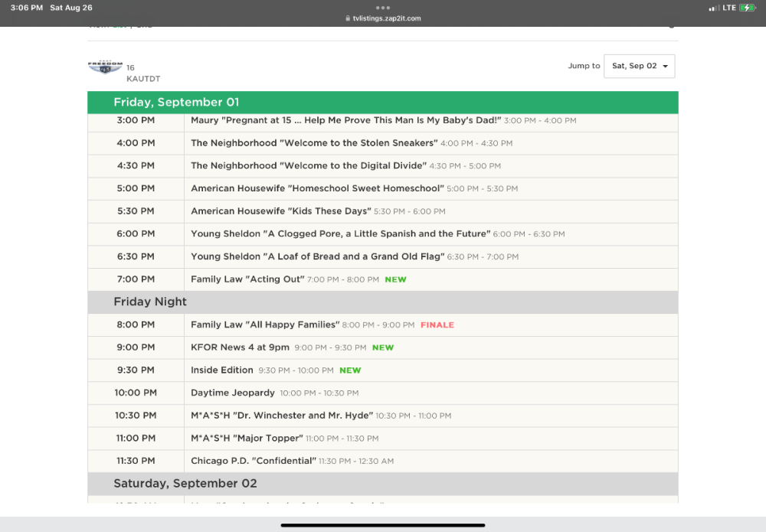Tap the cellular signal bars icon
766x532 pixels.
[714, 8]
